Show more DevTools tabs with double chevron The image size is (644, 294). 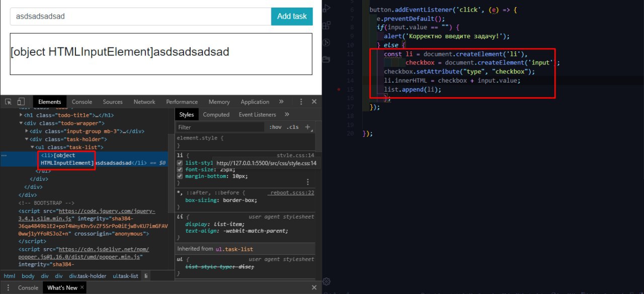[x=281, y=102]
